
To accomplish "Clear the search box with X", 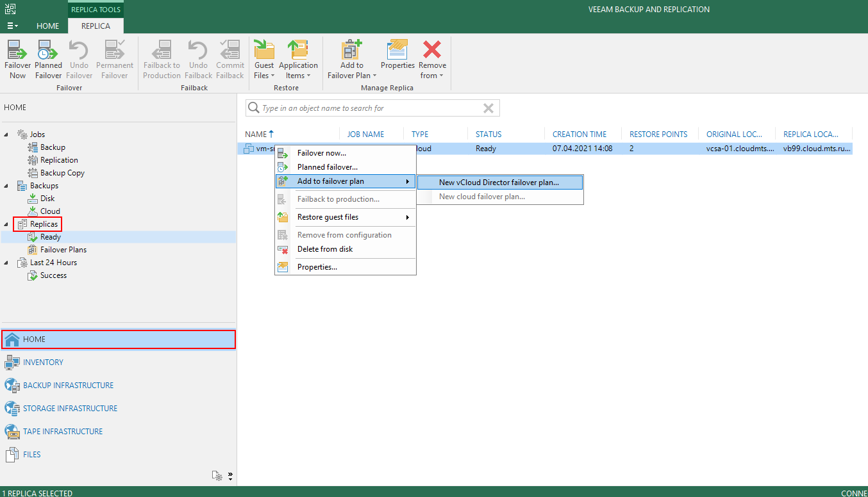I will pos(488,108).
